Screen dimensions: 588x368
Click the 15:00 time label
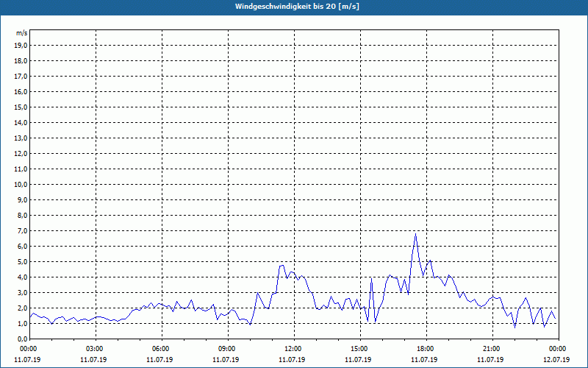360,349
